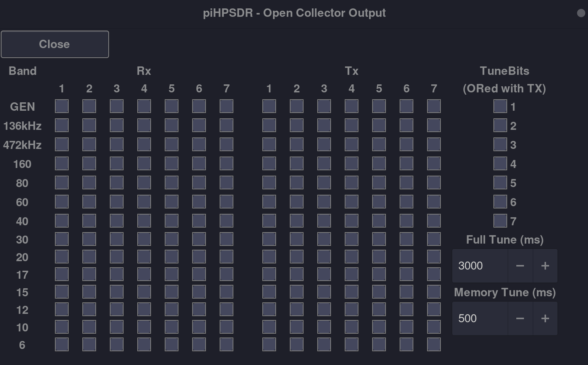Enable Rx 6 for the 12 band
Viewport: 588px width, 365px height.
click(199, 309)
